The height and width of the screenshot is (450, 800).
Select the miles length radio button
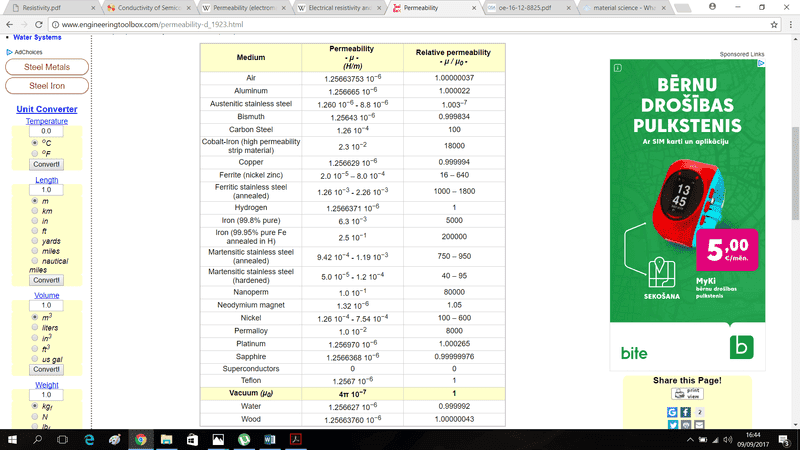click(x=35, y=251)
